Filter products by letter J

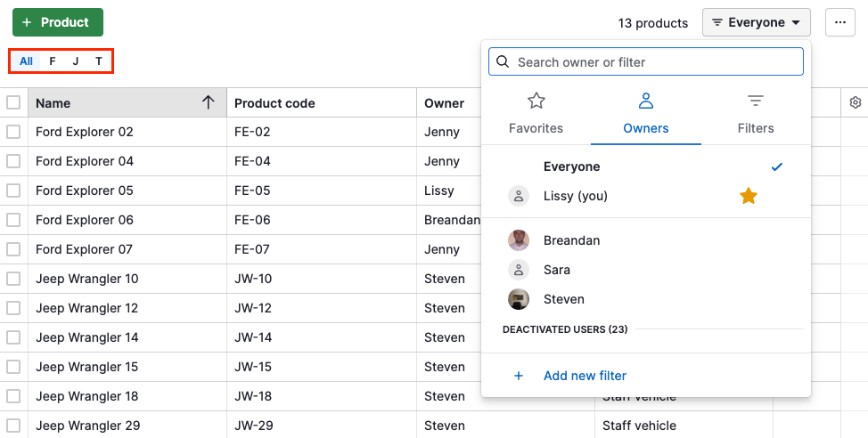coord(75,61)
